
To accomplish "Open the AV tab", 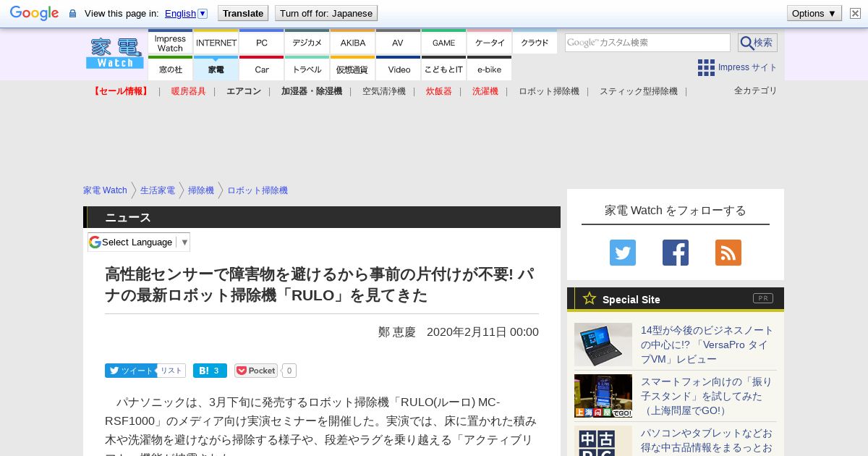I will 398,42.
